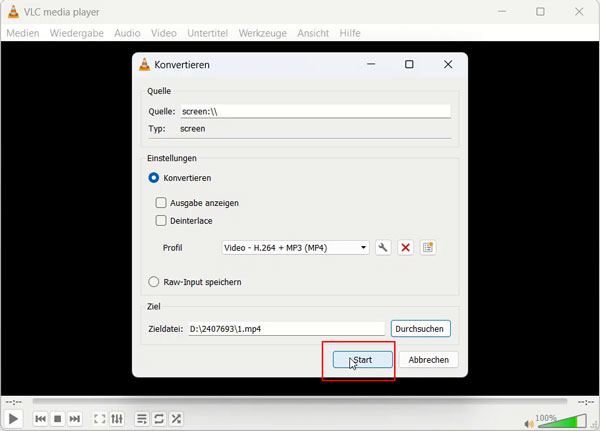
Task: Skip to next media in playlist
Action: click(x=75, y=419)
